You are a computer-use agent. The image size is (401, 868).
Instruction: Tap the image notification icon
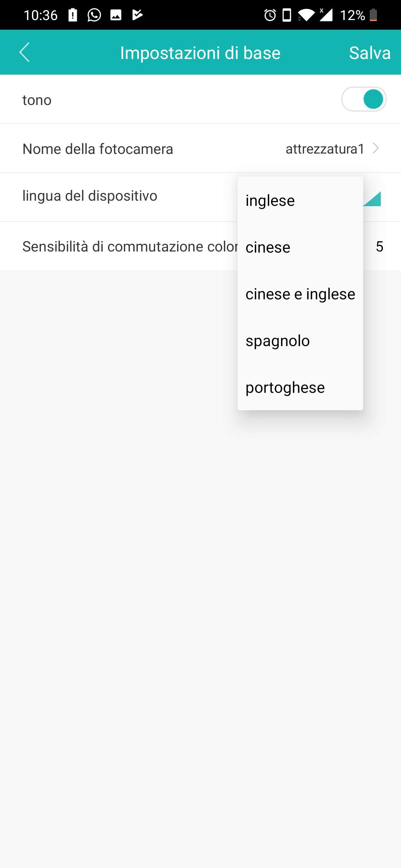point(116,15)
